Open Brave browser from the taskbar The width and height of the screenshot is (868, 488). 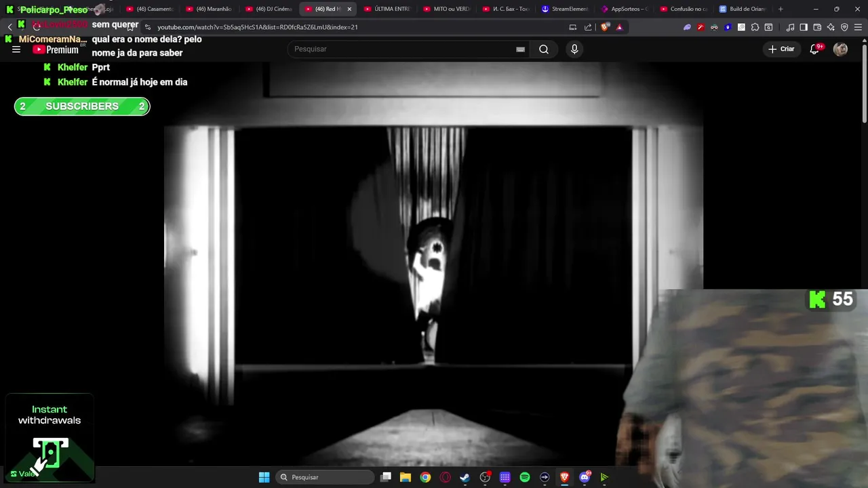pos(564,477)
